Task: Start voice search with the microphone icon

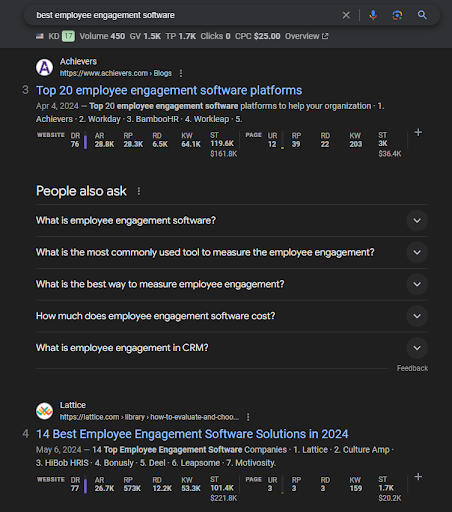Action: [x=373, y=15]
